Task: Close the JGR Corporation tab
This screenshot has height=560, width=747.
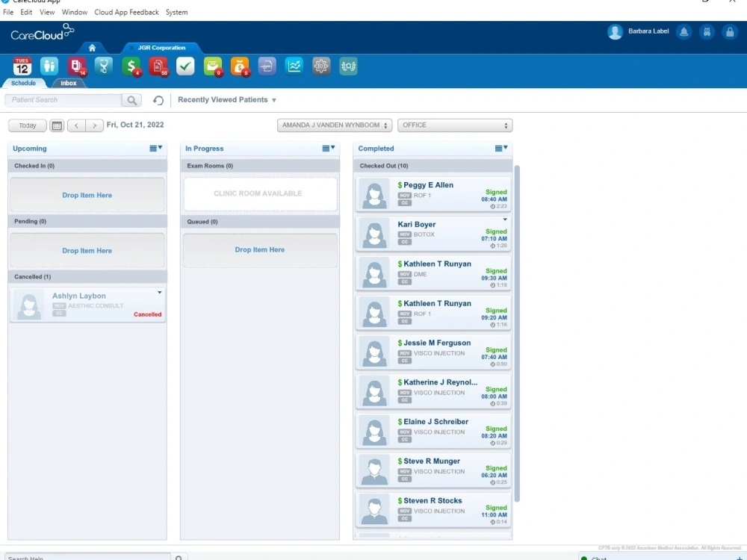Action: tap(131, 48)
